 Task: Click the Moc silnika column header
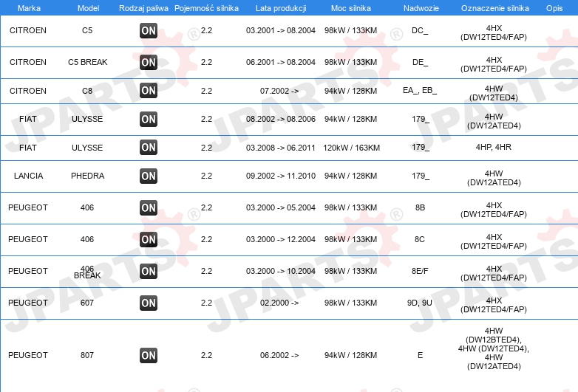click(351, 8)
